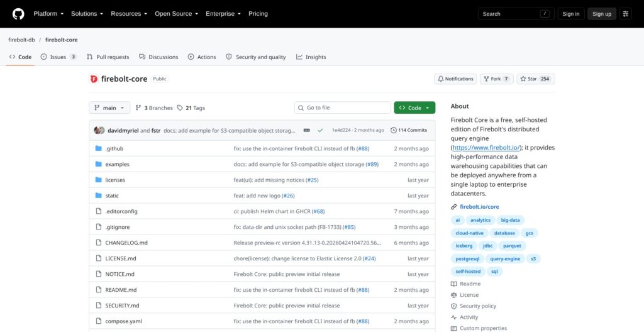Click the link icon beside firebolt.io/core
Image resolution: width=644 pixels, height=332 pixels.
point(454,207)
